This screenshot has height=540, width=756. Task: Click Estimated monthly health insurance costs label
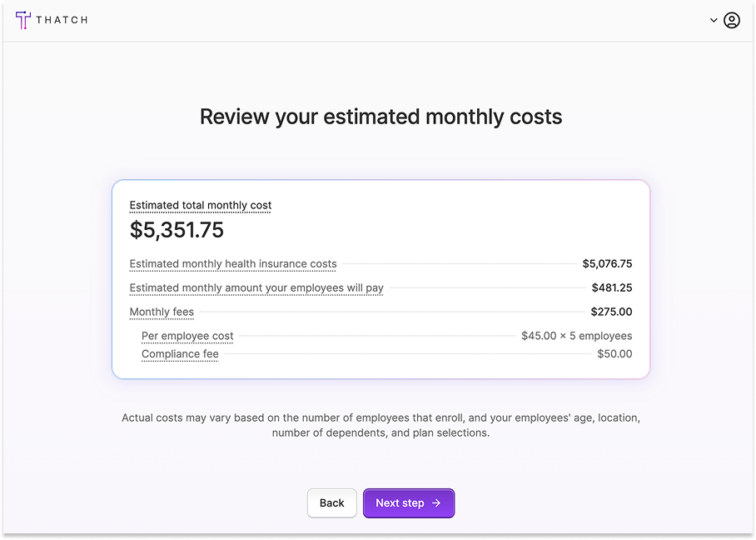(x=233, y=264)
